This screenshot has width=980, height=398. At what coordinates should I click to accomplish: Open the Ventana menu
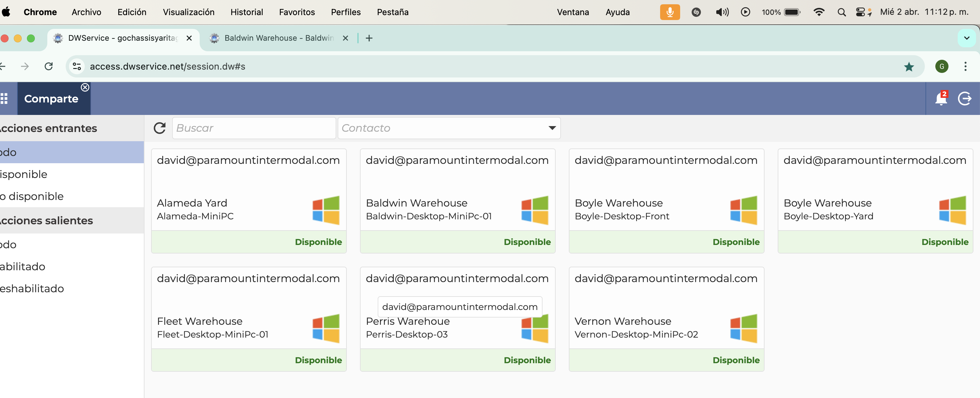[573, 12]
